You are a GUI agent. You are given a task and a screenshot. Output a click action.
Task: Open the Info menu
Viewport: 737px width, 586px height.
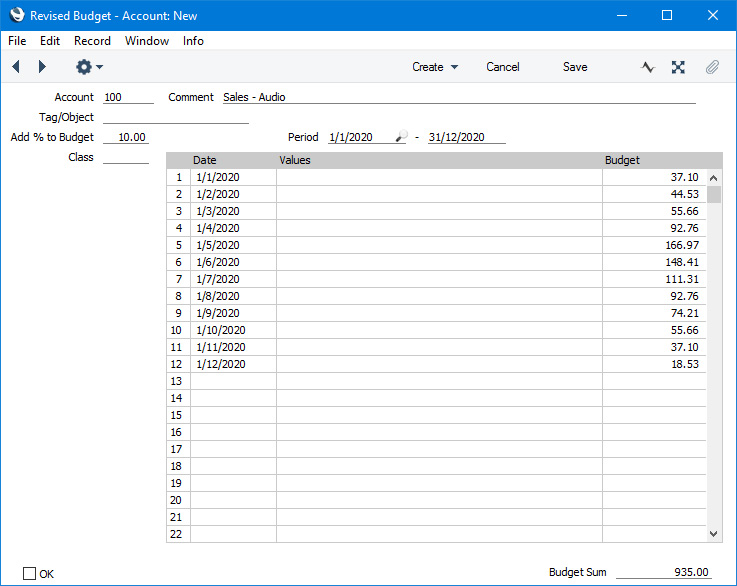pos(193,41)
